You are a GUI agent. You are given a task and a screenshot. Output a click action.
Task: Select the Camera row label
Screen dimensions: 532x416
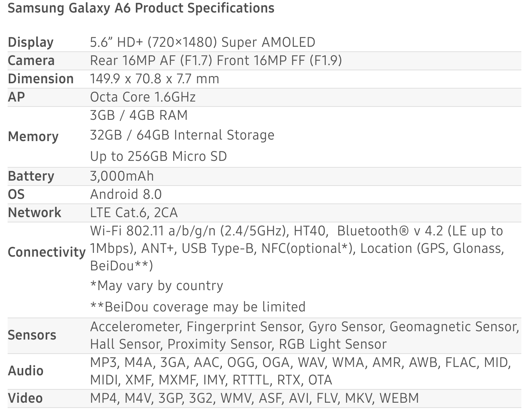(x=31, y=60)
